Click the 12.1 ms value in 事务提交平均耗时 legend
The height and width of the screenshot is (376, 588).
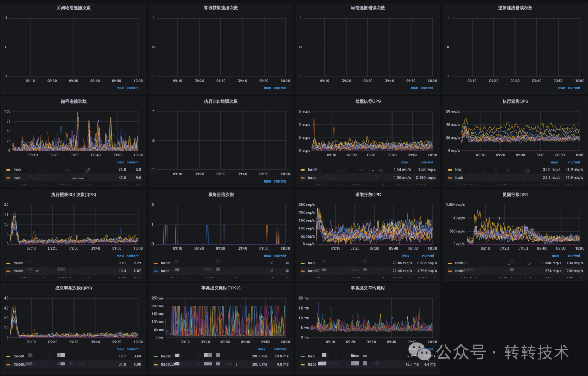tap(412, 365)
